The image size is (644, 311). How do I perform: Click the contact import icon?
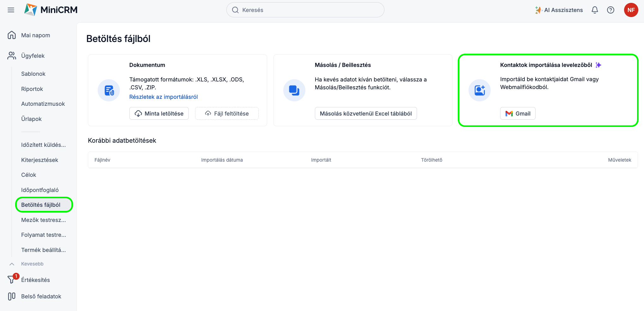click(x=479, y=90)
